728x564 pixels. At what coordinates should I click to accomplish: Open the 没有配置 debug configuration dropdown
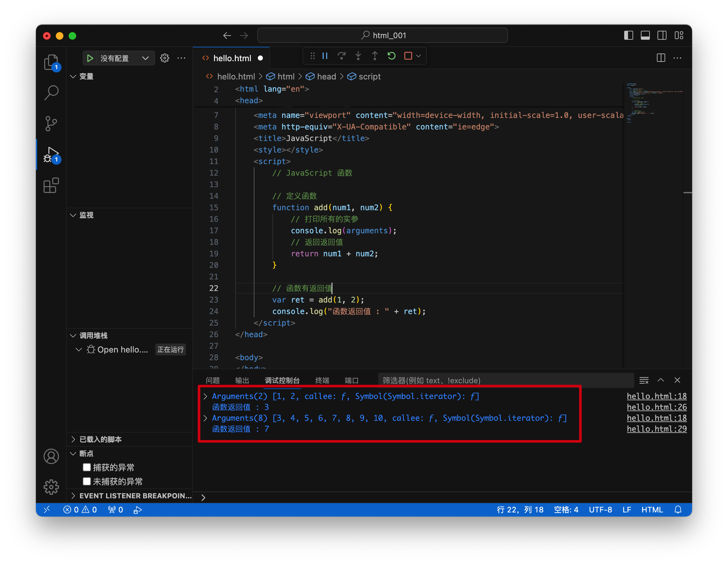(125, 58)
